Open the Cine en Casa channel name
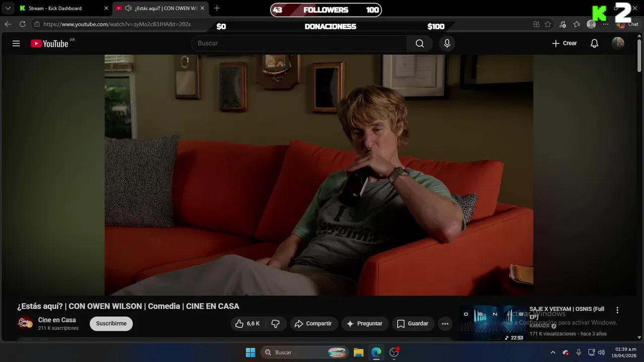Image resolution: width=644 pixels, height=362 pixels. tap(57, 320)
